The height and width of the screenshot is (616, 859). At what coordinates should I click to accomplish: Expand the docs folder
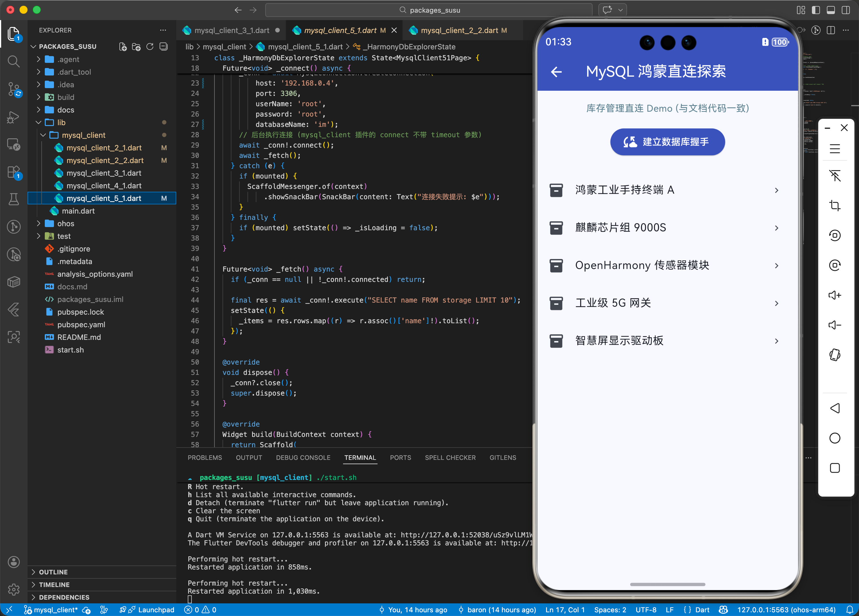(x=102, y=110)
